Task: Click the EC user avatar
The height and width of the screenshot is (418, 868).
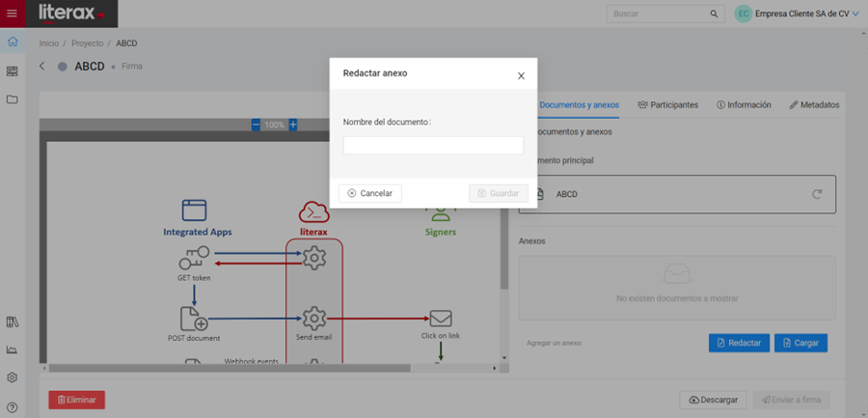Action: point(743,14)
